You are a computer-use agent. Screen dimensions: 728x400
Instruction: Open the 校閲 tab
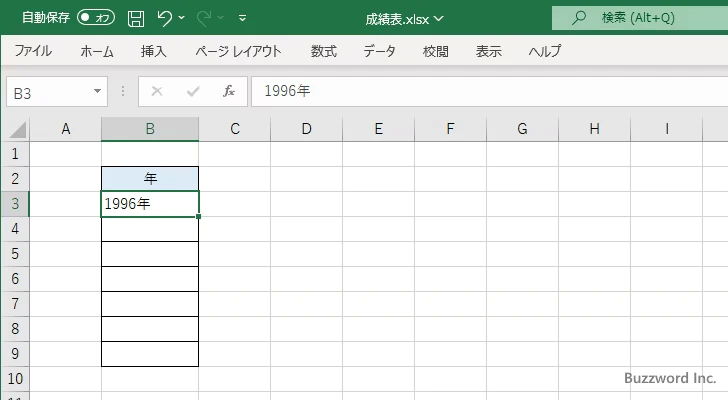(x=436, y=51)
